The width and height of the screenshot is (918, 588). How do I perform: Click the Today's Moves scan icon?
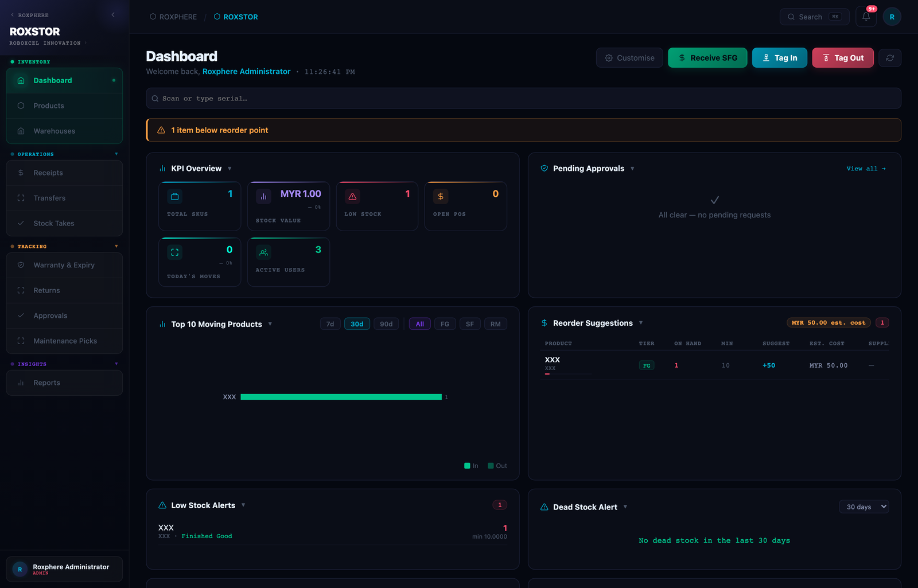coord(175,252)
